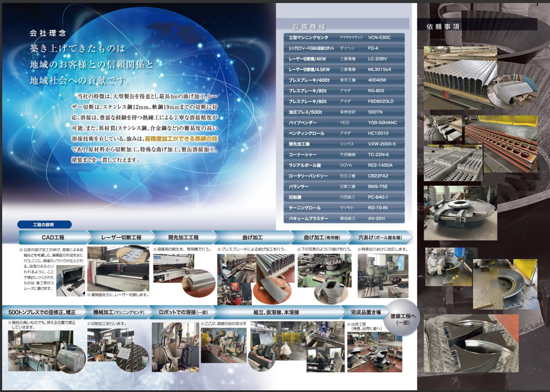Click the 工程の説明 pill label
Image resolution: width=550 pixels, height=392 pixels.
point(44,225)
